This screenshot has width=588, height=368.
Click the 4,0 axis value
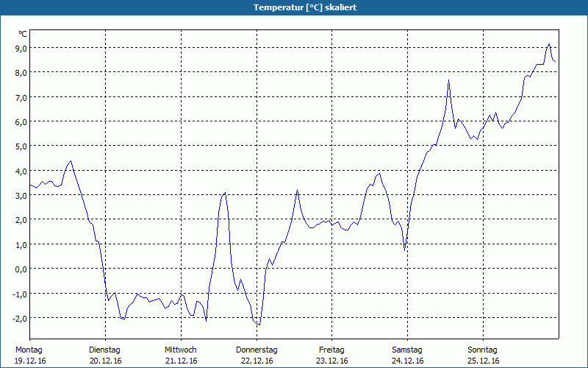(x=21, y=171)
